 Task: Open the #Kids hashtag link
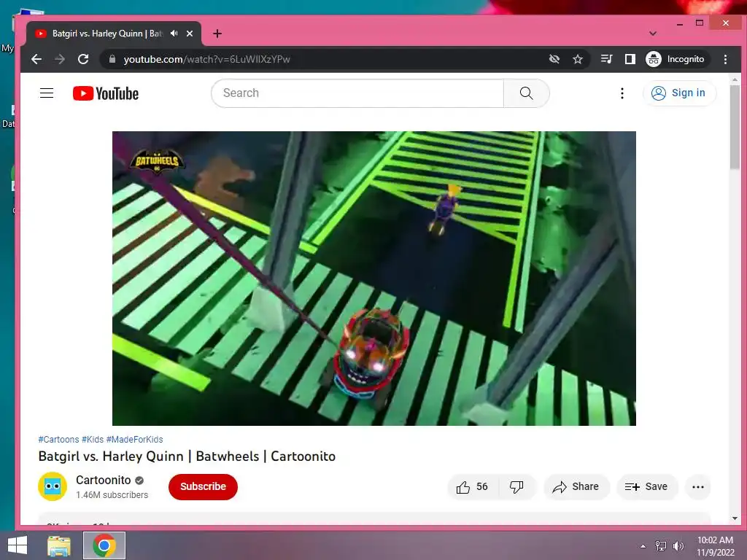93,440
